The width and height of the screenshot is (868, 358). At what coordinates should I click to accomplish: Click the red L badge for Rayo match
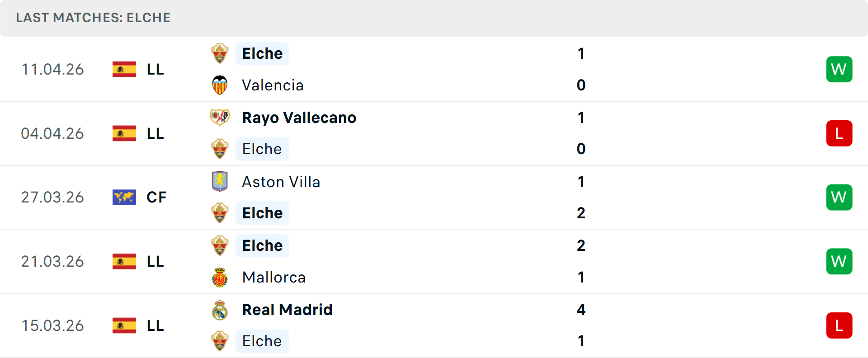[x=839, y=133]
